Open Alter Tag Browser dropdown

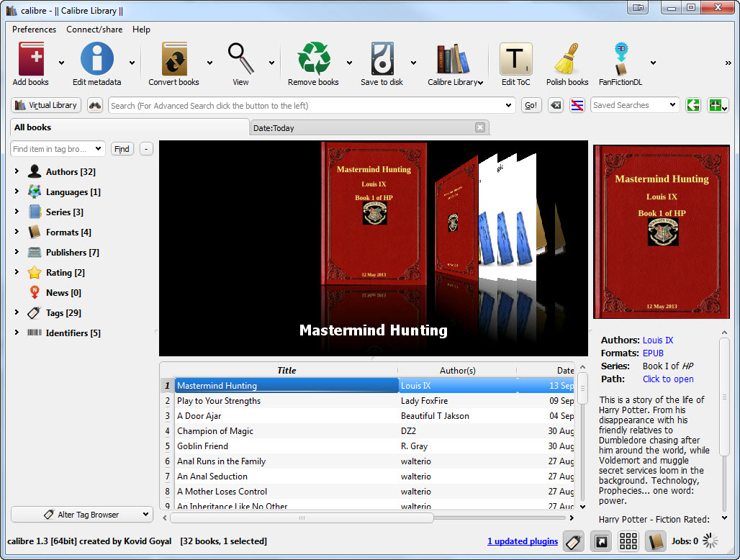click(81, 515)
